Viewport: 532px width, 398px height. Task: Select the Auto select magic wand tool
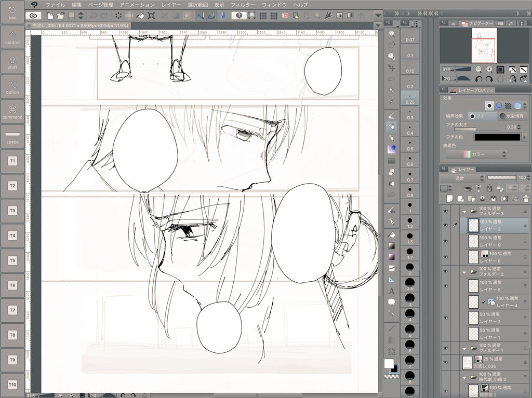392,90
